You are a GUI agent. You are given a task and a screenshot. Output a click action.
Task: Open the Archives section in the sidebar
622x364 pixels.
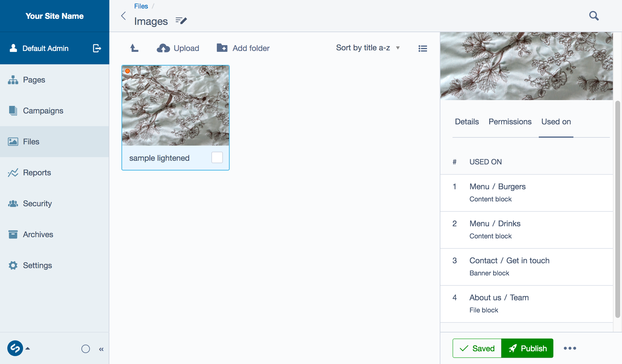38,234
